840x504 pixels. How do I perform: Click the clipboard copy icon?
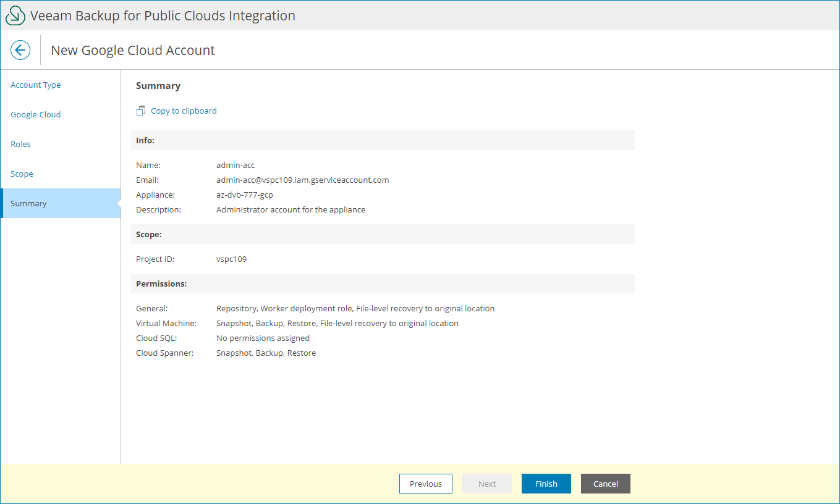point(141,111)
